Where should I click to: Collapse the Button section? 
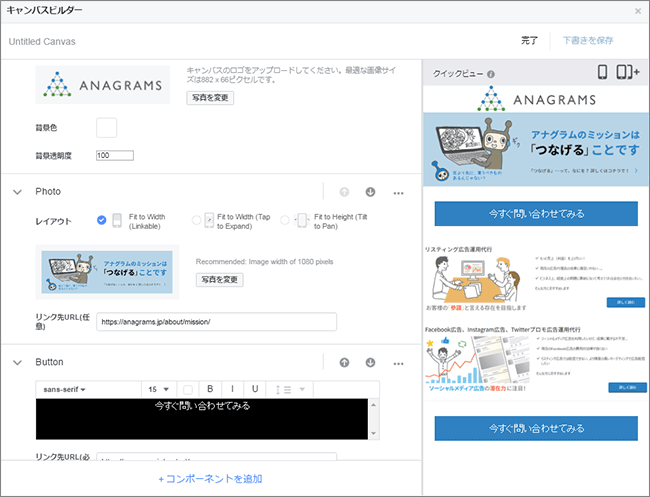17,363
